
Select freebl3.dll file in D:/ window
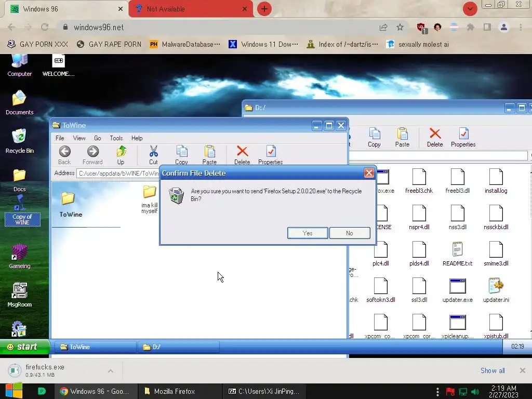pos(457,181)
